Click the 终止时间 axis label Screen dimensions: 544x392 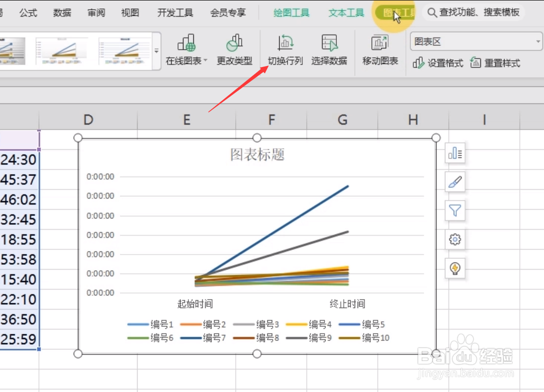coord(347,304)
